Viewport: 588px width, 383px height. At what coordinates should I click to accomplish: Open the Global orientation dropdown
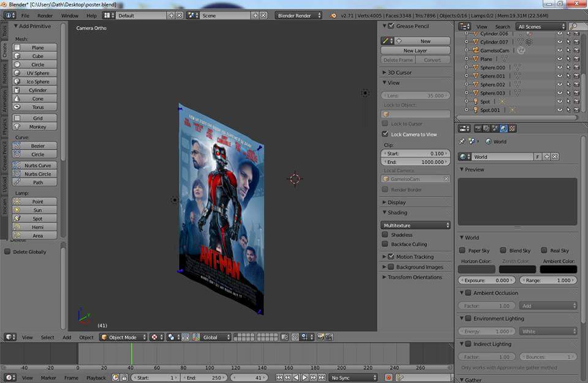(216, 337)
